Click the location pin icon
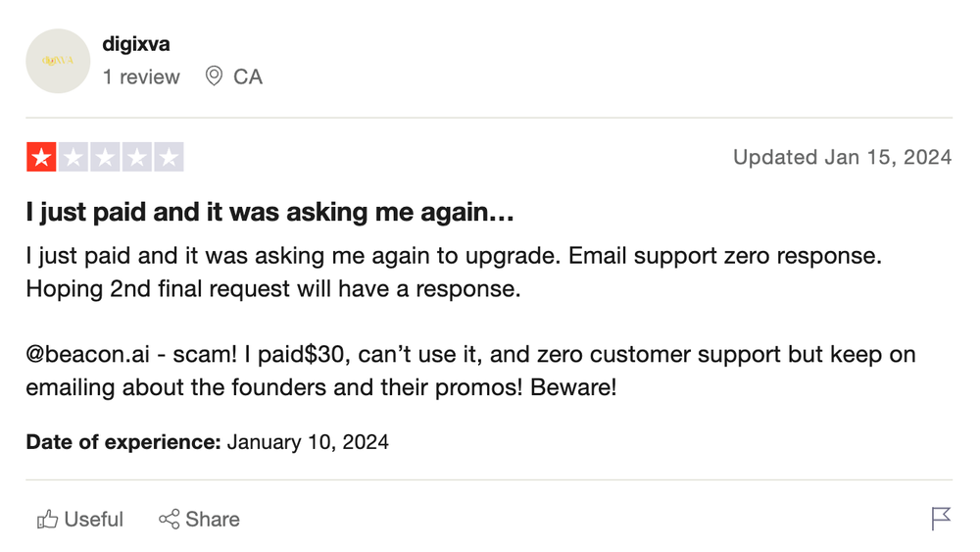 pyautogui.click(x=214, y=76)
